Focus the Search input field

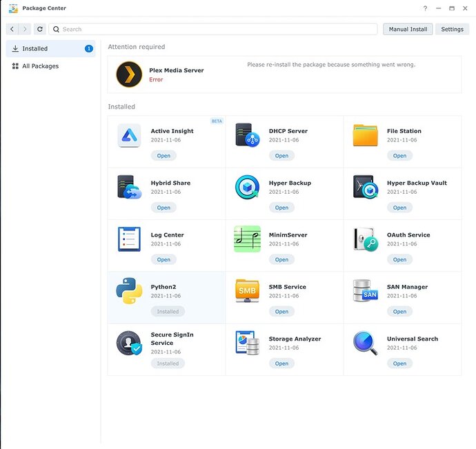213,29
